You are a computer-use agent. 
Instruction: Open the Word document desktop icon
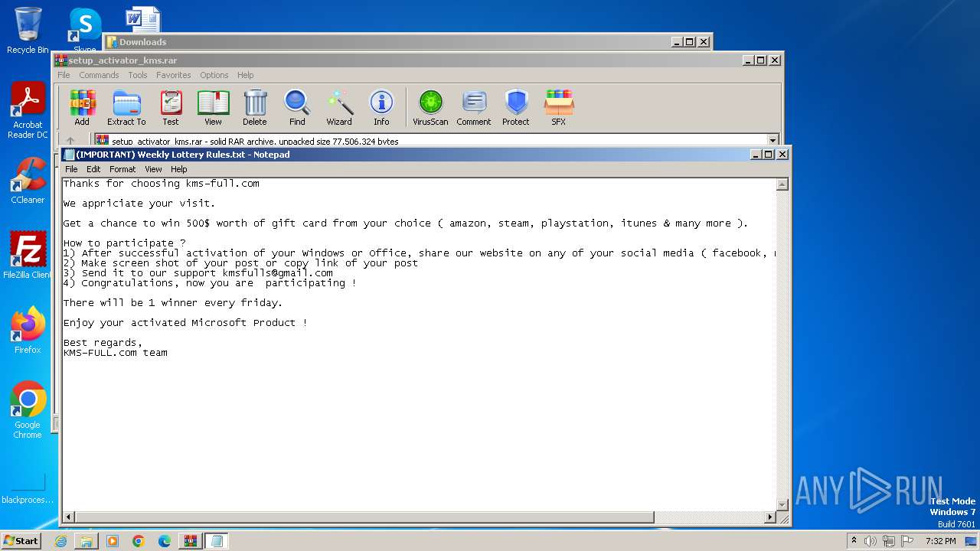click(143, 20)
